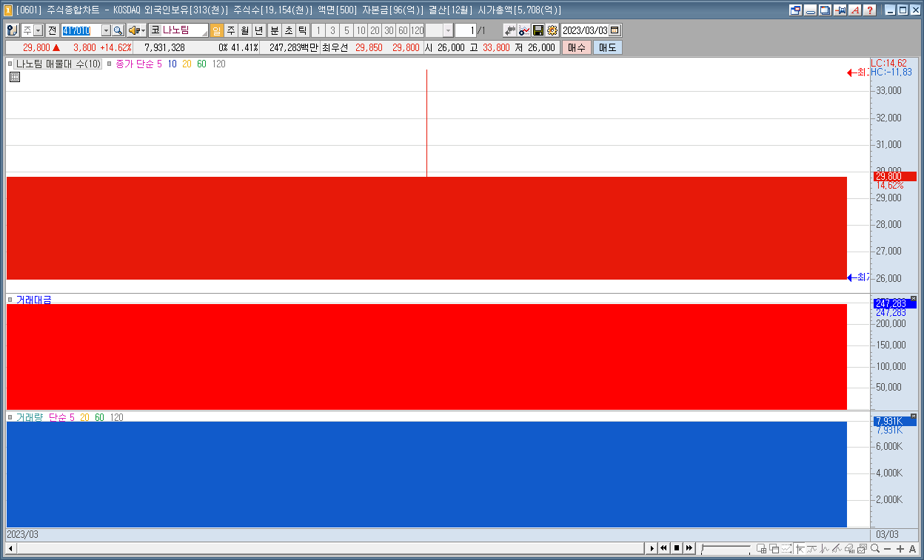Click the 매수 buy button
Image resolution: width=924 pixels, height=560 pixels.
[577, 47]
